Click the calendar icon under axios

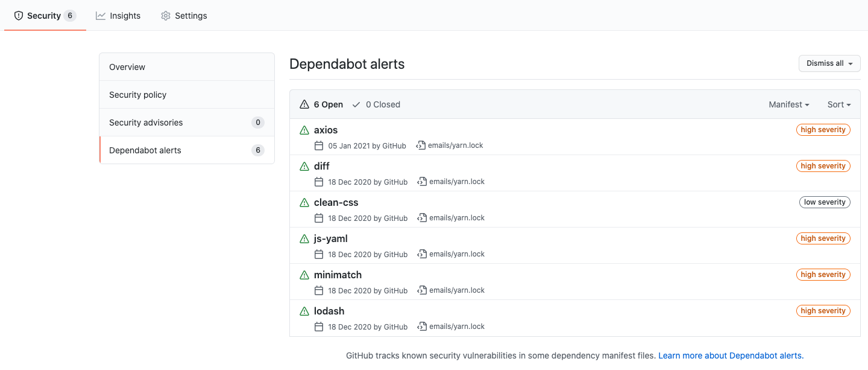click(x=319, y=145)
